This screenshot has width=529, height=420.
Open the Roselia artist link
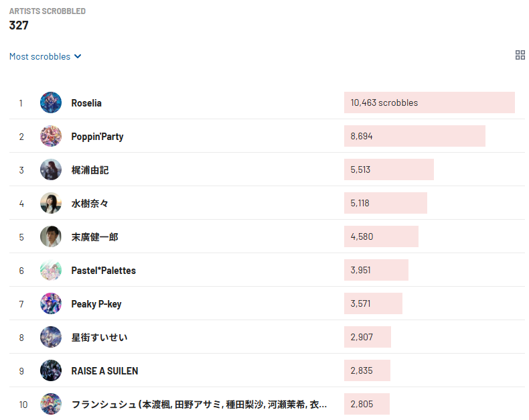(x=86, y=103)
